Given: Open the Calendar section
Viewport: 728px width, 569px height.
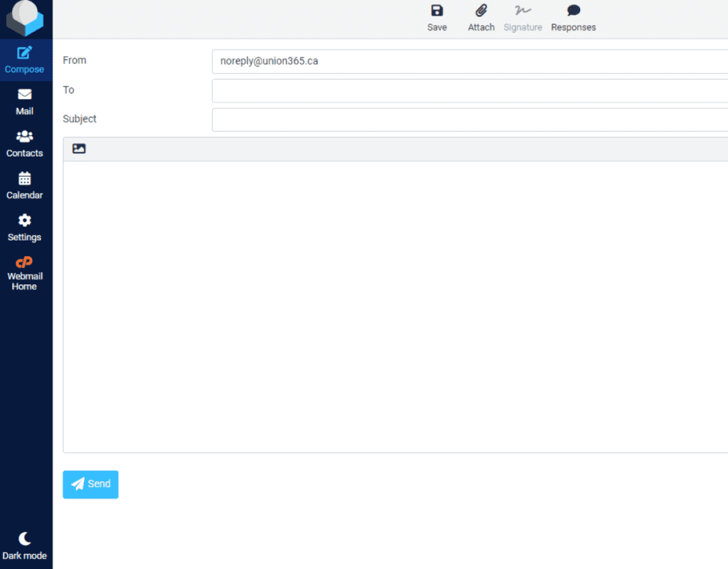Looking at the screenshot, I should pos(25,186).
